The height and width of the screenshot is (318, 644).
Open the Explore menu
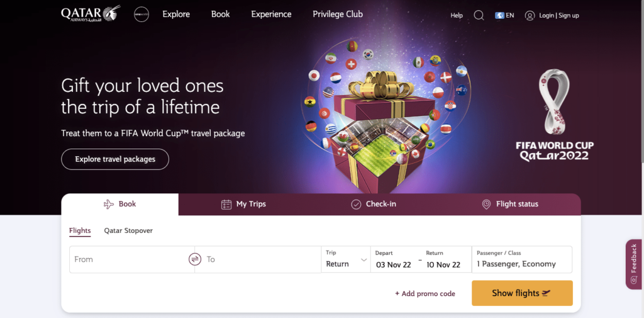click(176, 14)
